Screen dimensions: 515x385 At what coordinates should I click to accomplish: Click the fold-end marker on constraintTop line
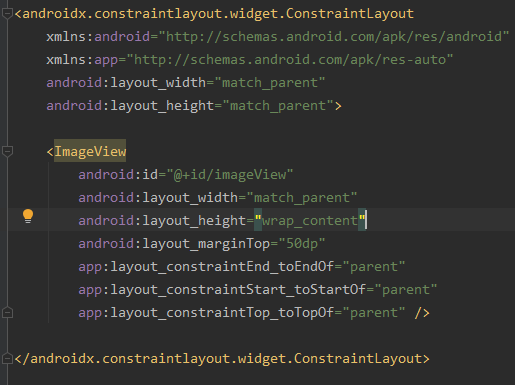click(x=7, y=313)
